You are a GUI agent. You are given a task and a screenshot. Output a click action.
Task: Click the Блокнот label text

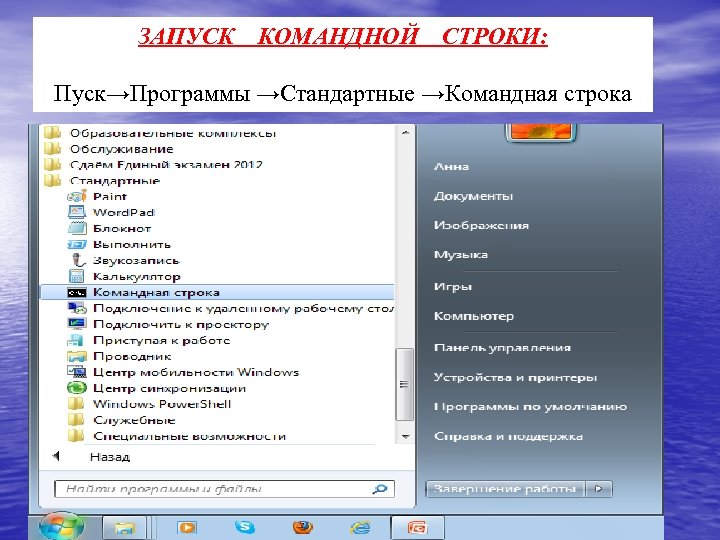[x=122, y=228]
